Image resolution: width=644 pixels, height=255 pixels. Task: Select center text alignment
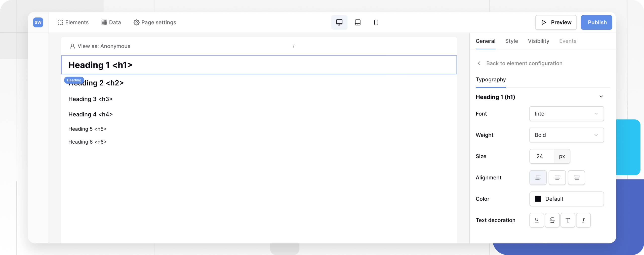pos(557,178)
